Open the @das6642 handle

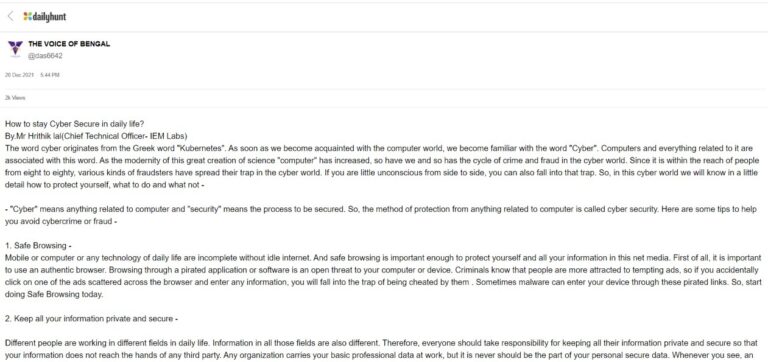[45, 56]
